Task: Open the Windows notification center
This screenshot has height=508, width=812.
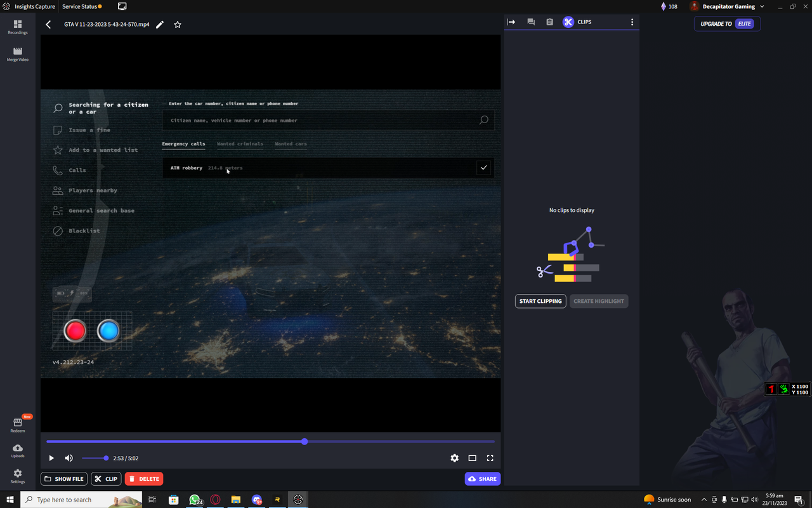Action: tap(800, 500)
